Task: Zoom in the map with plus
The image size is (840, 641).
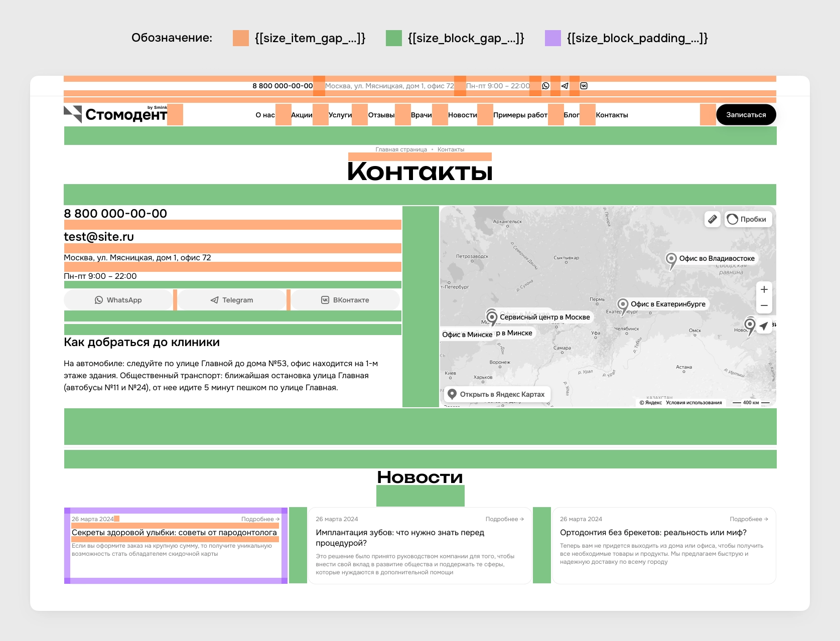Action: (x=764, y=289)
